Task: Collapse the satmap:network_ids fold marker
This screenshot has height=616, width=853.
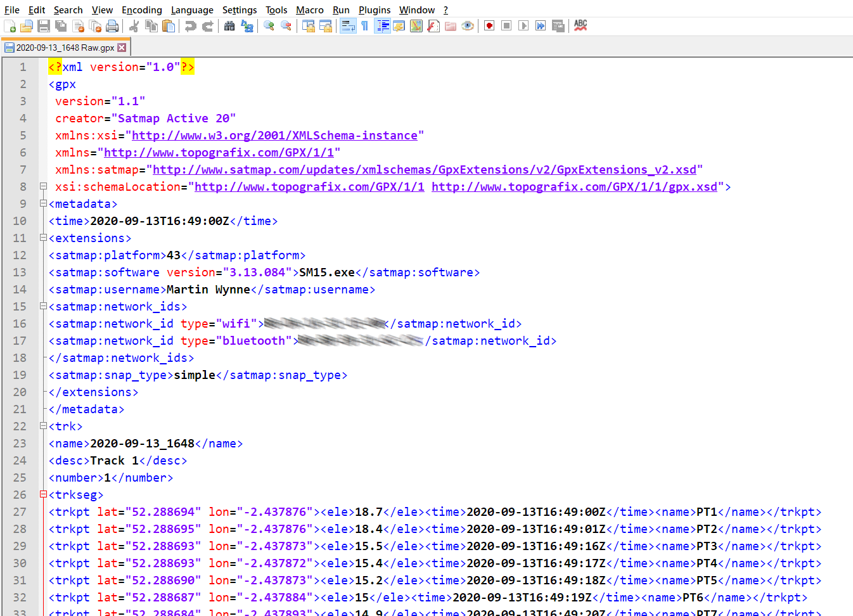Action: click(43, 306)
